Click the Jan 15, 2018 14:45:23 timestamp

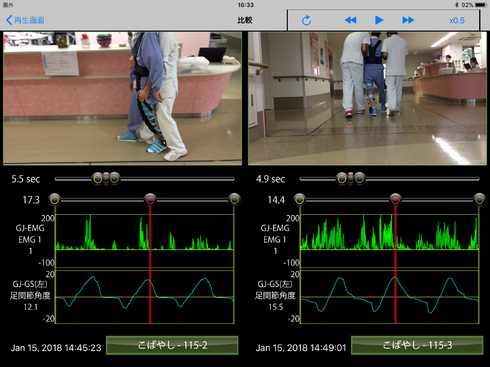click(56, 348)
